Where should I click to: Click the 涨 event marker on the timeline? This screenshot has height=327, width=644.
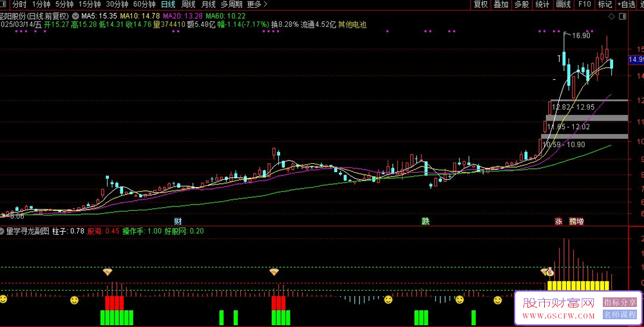pos(558,221)
